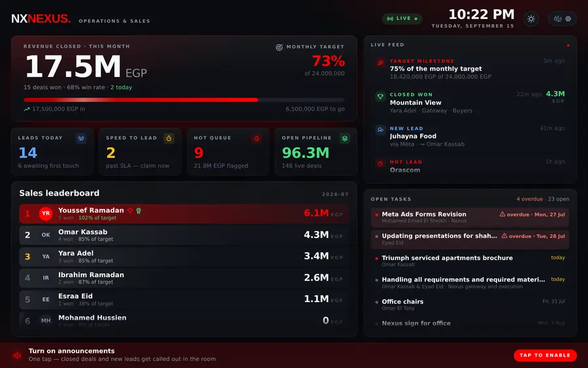Open the Leads Today card value 14

(28, 153)
